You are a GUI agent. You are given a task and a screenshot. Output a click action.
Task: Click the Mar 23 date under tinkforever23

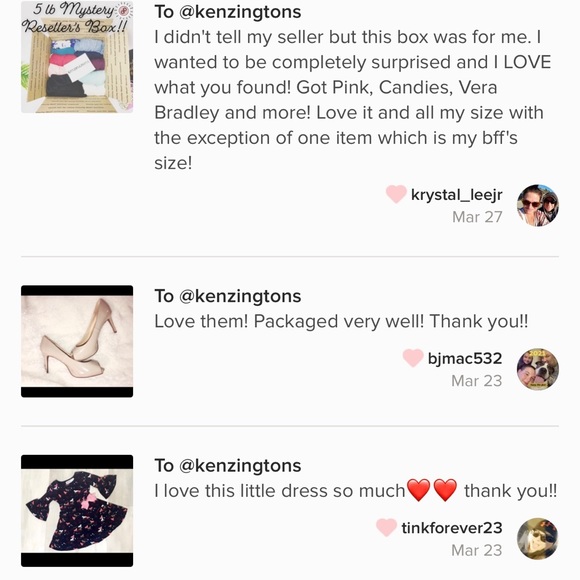click(477, 550)
